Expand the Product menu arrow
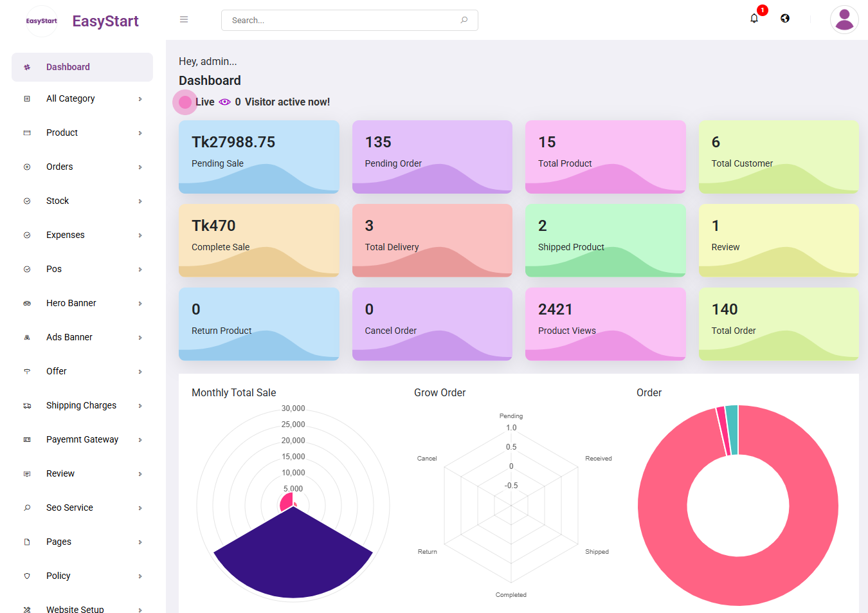 tap(140, 133)
